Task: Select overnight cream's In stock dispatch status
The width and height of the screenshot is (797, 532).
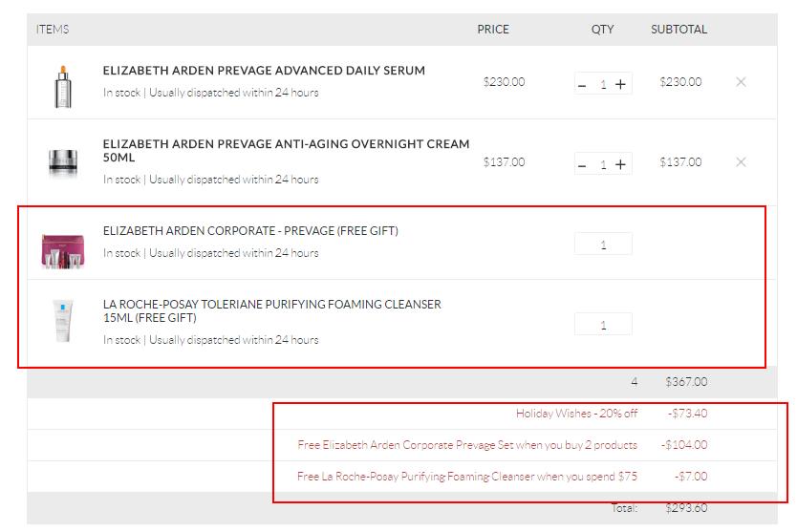Action: pos(211,180)
